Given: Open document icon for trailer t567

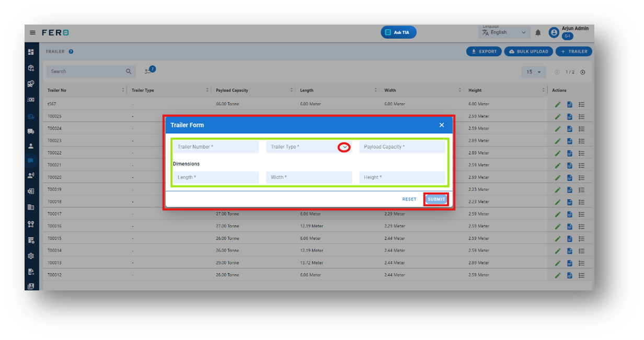Looking at the screenshot, I should [x=570, y=104].
